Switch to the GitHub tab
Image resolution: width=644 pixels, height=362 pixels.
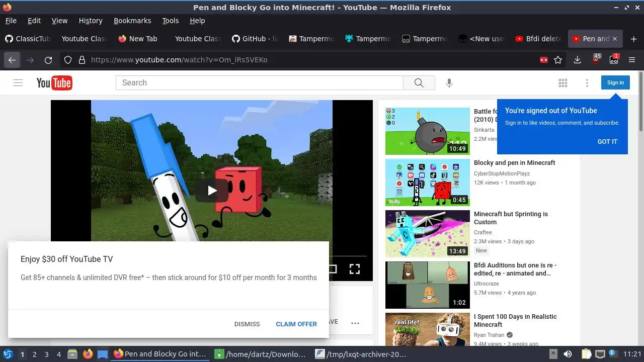click(x=255, y=39)
